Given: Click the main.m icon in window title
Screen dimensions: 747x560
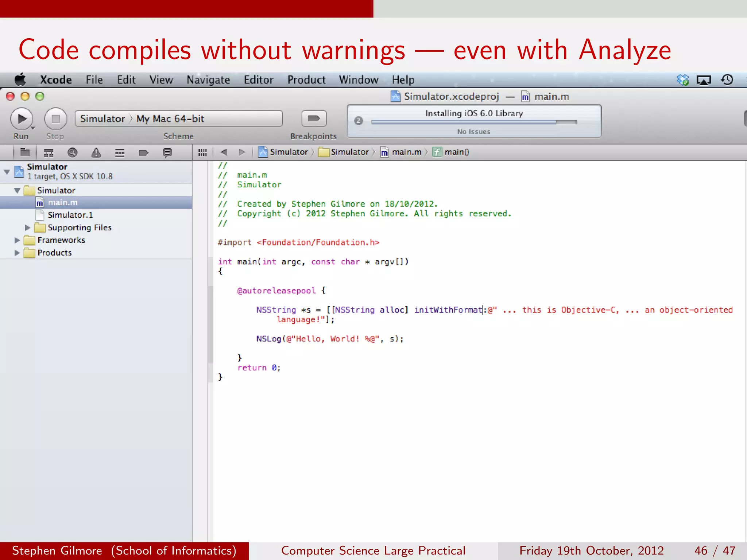Looking at the screenshot, I should point(525,96).
